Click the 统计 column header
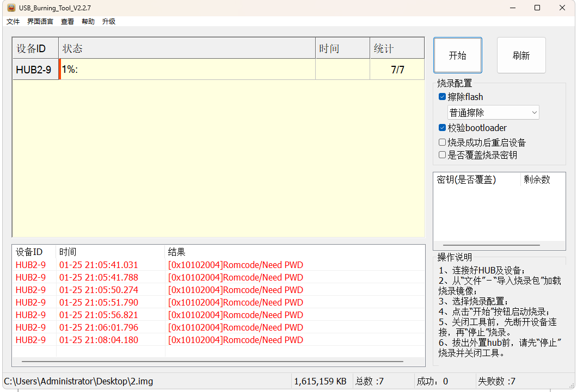 pyautogui.click(x=397, y=48)
